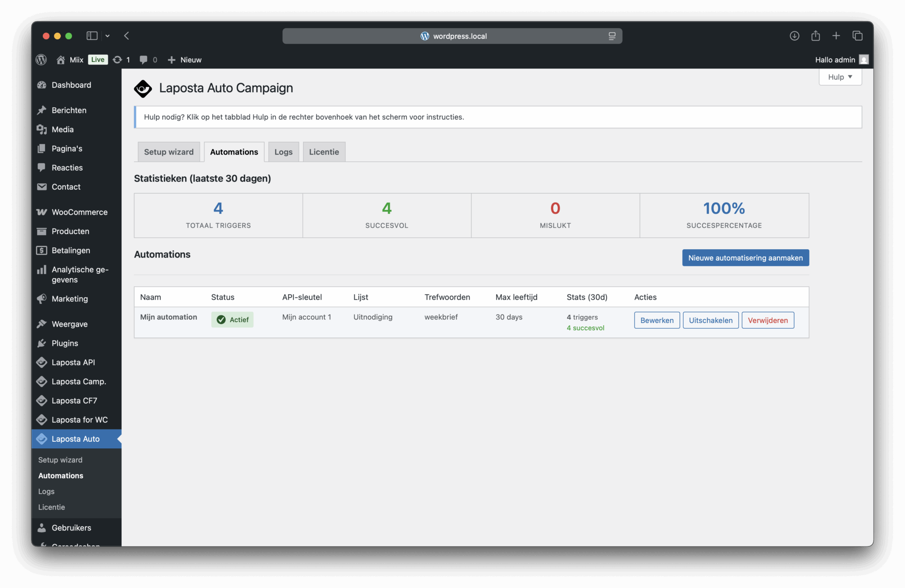Click the Actief status badge
Viewport: 905px width, 588px height.
coord(232,319)
